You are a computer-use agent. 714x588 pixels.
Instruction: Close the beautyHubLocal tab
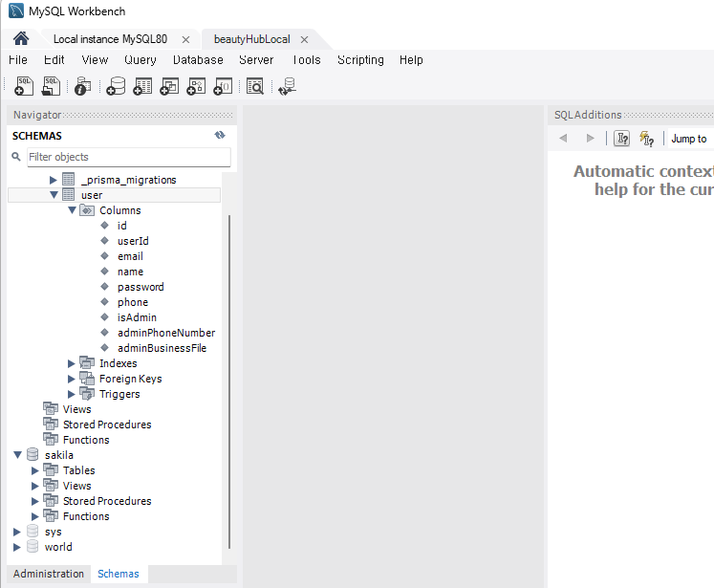point(304,39)
